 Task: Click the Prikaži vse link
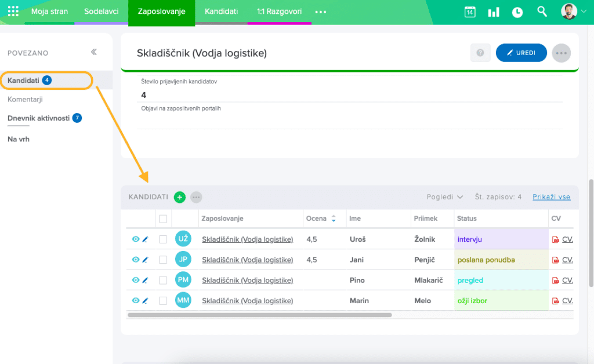551,197
